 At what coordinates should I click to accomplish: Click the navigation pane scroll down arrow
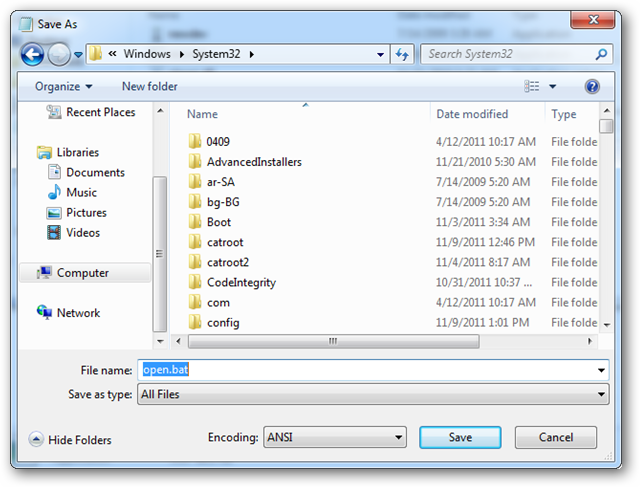[160, 341]
